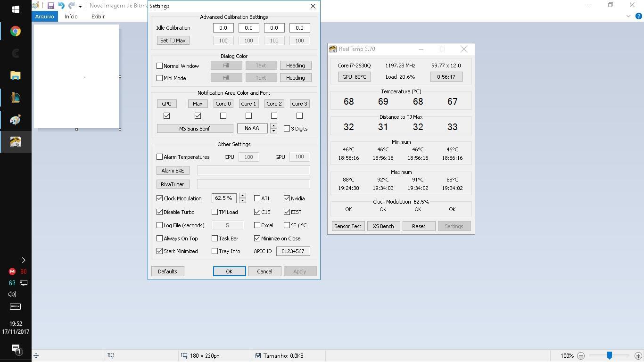Screen dimensions: 644x362
Task: Click the RivaTuner button
Action: [173, 184]
